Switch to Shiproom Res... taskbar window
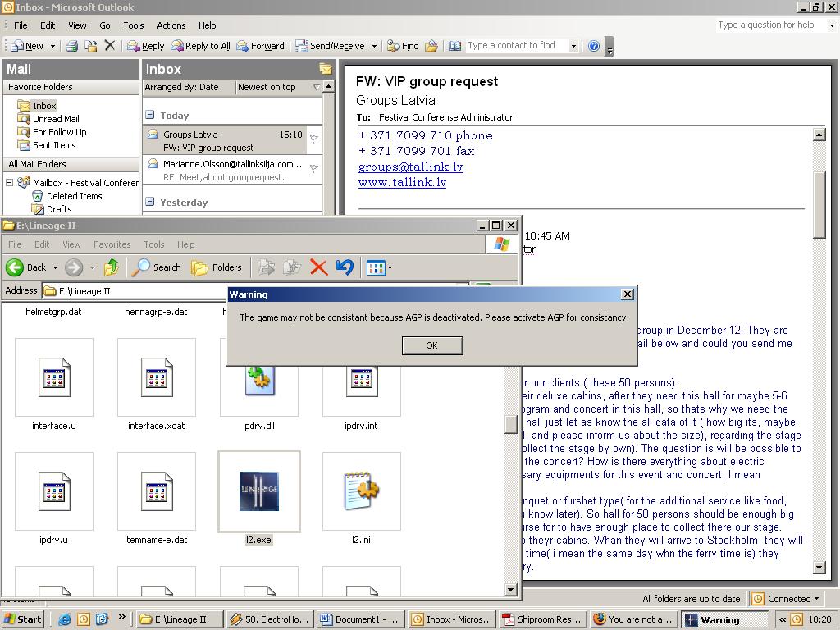The height and width of the screenshot is (630, 840). [541, 619]
